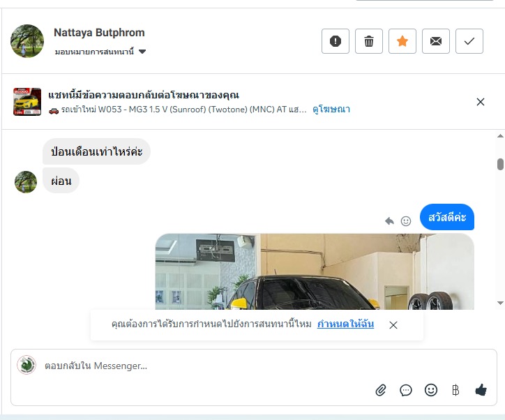The height and width of the screenshot is (420, 505).
Task: Attach a file with paperclip icon
Action: click(381, 390)
